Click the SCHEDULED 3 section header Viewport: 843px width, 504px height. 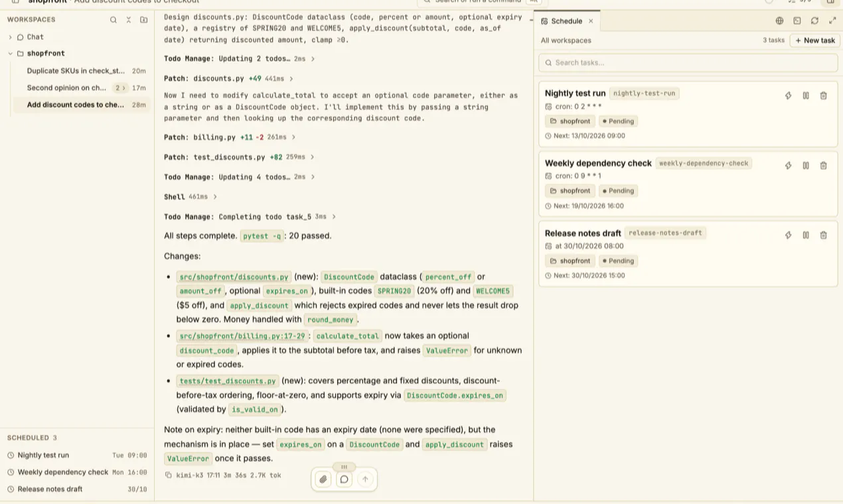coord(32,438)
